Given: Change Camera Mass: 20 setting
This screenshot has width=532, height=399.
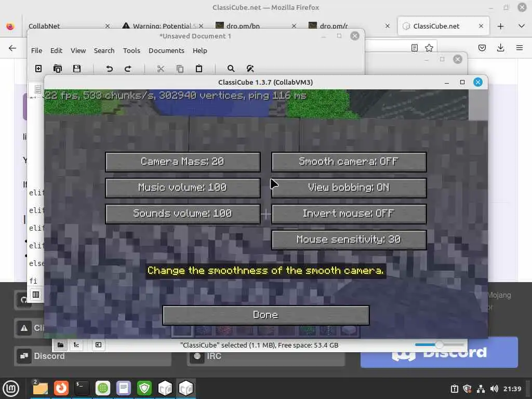Looking at the screenshot, I should (x=183, y=162).
